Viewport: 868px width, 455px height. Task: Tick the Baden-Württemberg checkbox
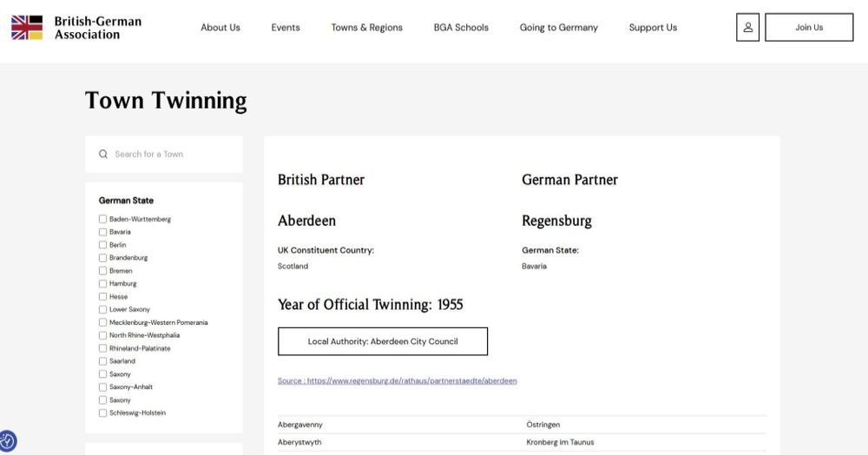click(x=102, y=219)
